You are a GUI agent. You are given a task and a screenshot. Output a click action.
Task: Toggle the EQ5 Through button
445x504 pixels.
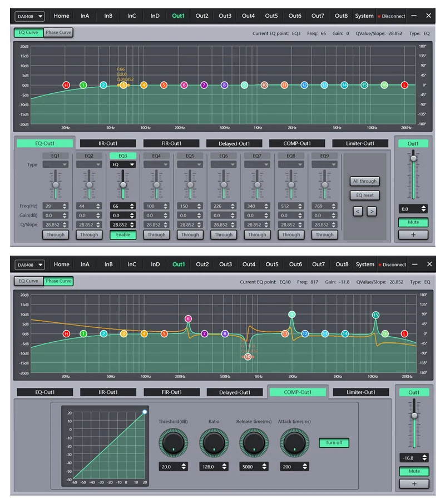click(190, 235)
